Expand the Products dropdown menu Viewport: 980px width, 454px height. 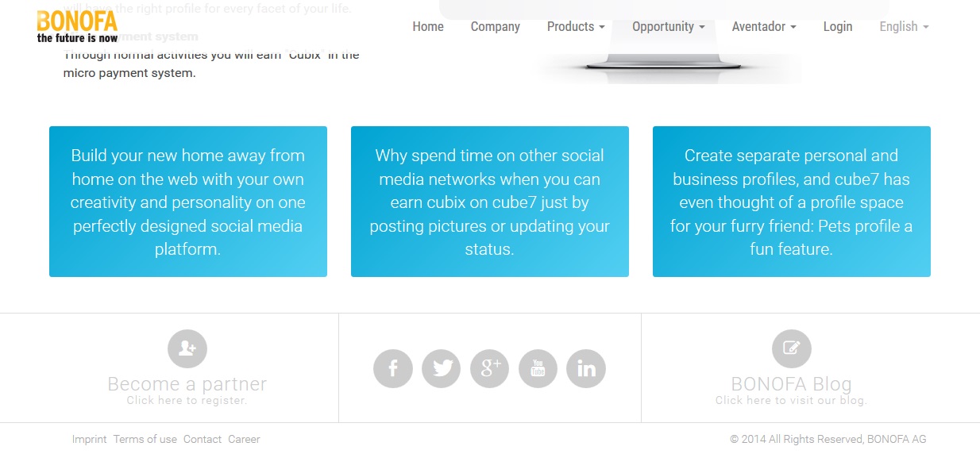pyautogui.click(x=576, y=26)
